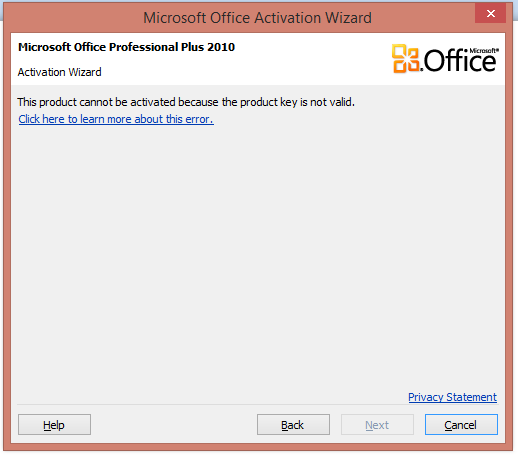Screen dimensions: 518x456
Task: Go Back to the previous wizard step
Action: click(x=293, y=425)
